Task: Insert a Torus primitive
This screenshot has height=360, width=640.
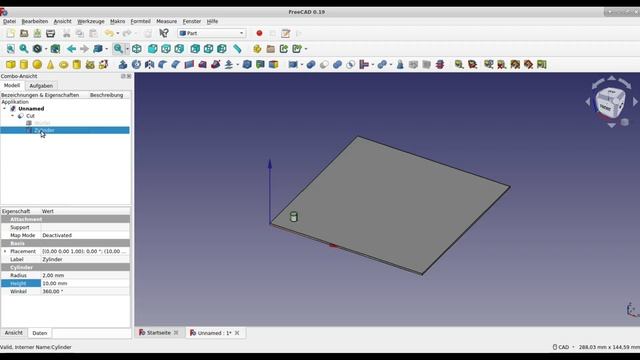Action: (x=63, y=64)
